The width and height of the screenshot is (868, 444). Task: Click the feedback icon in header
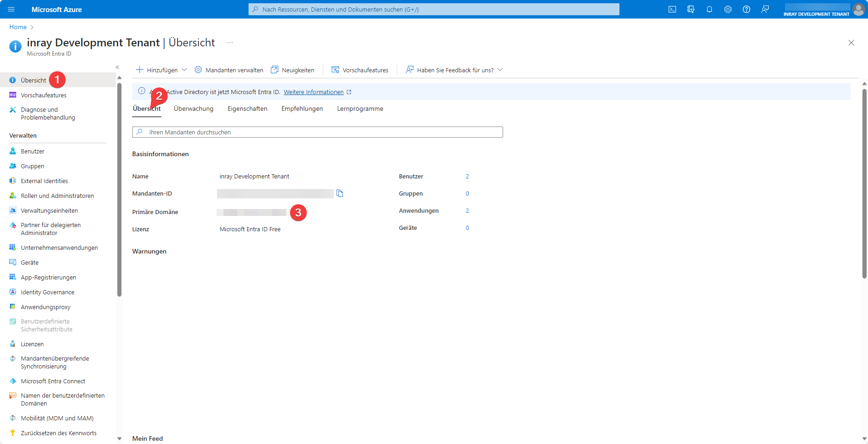765,9
